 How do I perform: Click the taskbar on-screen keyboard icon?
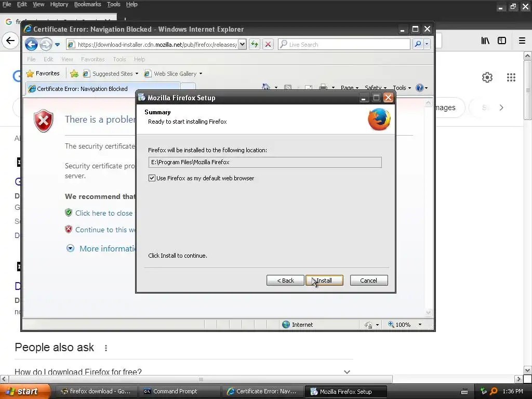coord(464,392)
